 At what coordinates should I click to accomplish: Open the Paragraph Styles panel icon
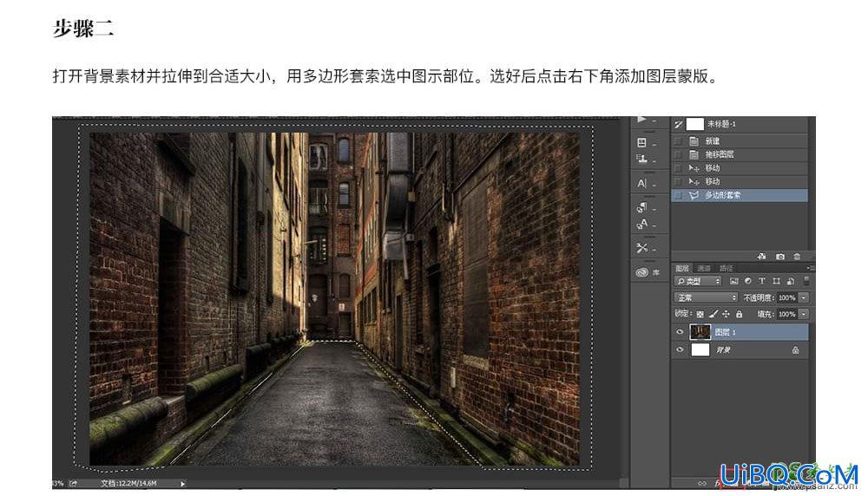point(641,207)
